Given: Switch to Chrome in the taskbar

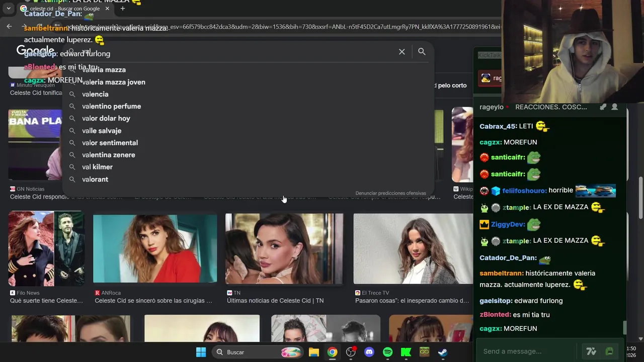Looking at the screenshot, I should (333, 352).
